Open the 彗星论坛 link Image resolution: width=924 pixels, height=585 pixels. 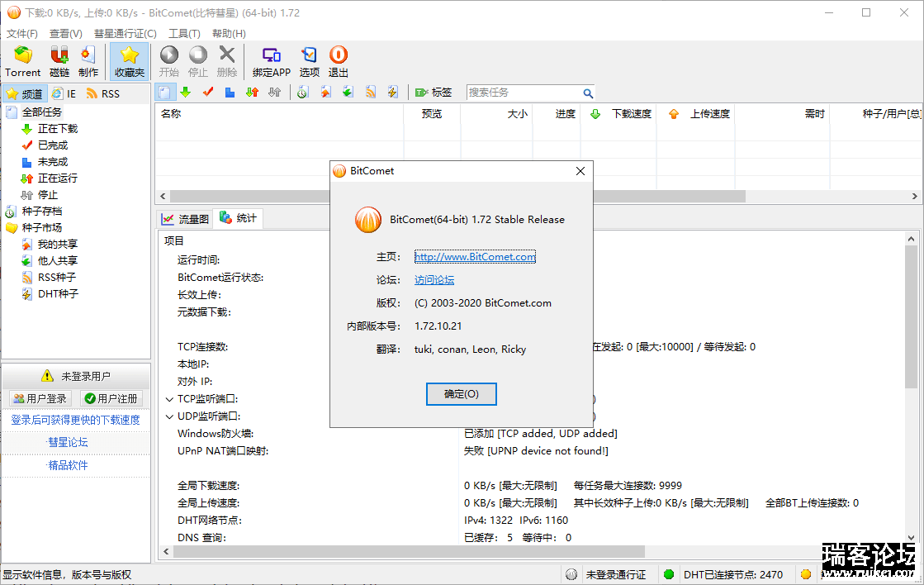(68, 442)
